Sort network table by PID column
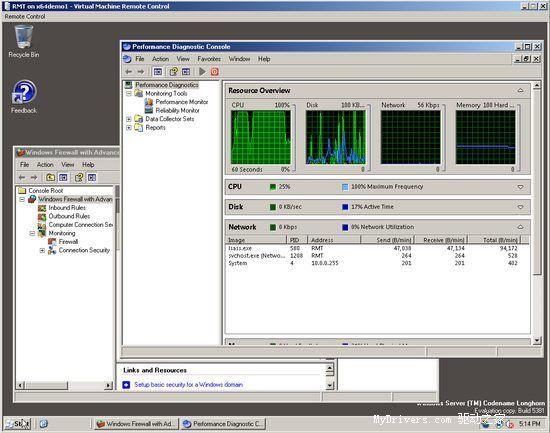Image resolution: width=550 pixels, height=433 pixels. coord(297,240)
